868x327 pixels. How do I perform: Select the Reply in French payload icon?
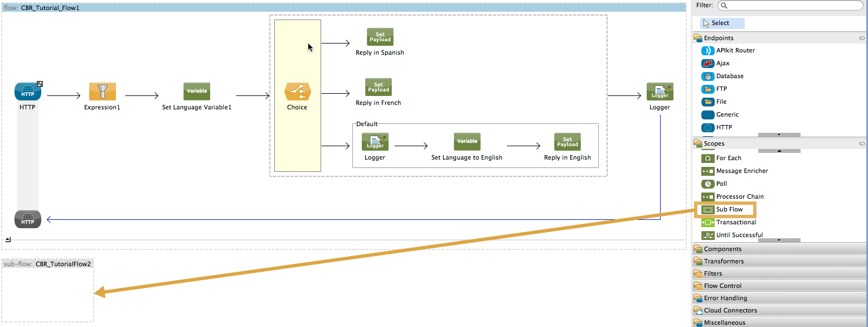coord(378,87)
